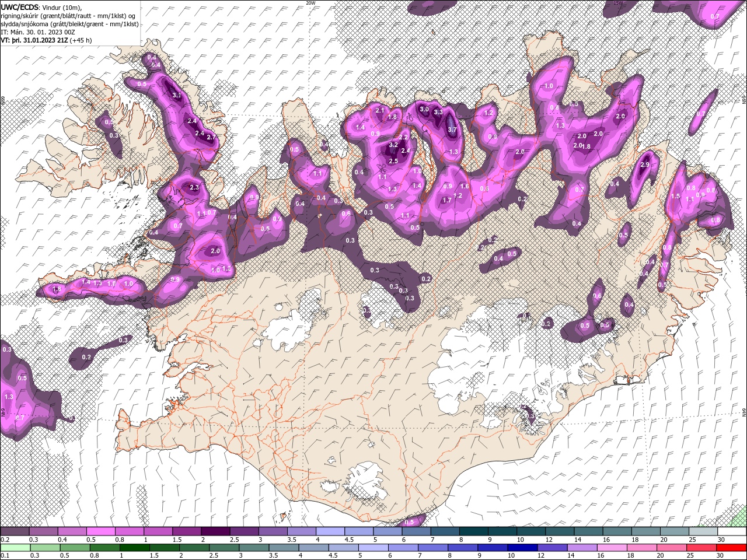747x560 pixels.
Task: Pick the bright pink 0.5 swatch in snow legend
Action: [100, 531]
